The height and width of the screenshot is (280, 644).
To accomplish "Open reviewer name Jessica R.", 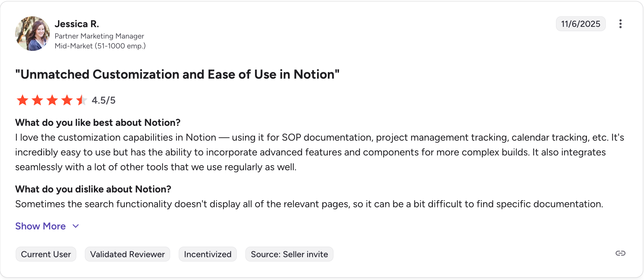I will click(77, 24).
